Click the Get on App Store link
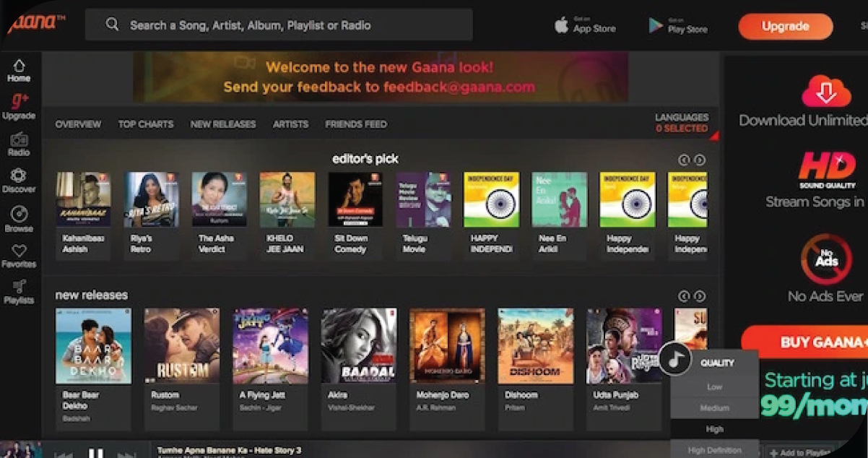This screenshot has width=868, height=458. pyautogui.click(x=586, y=25)
